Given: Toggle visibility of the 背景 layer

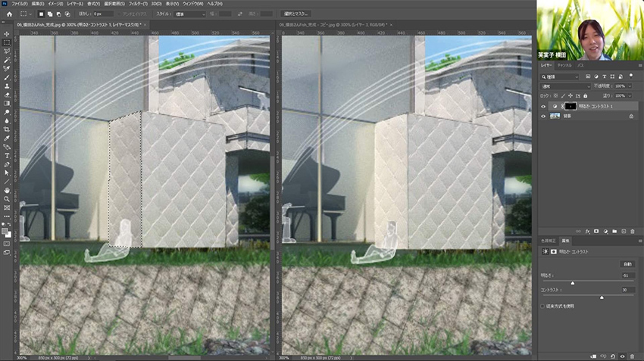Looking at the screenshot, I should [x=543, y=117].
